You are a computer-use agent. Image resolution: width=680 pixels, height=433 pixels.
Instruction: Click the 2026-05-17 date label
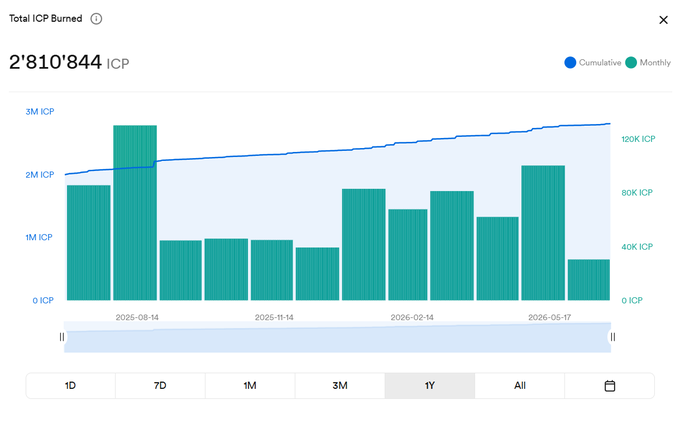[549, 317]
